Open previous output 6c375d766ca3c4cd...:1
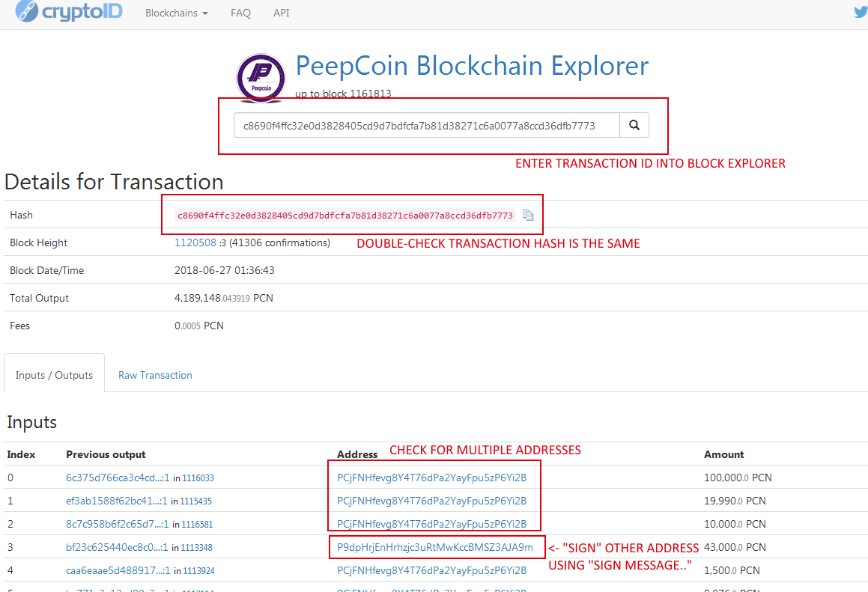Viewport: 868px width, 592px height. coord(118,477)
